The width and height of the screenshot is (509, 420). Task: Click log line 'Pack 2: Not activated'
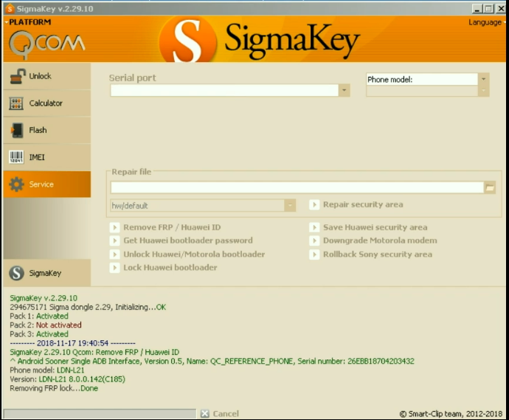[x=46, y=326]
